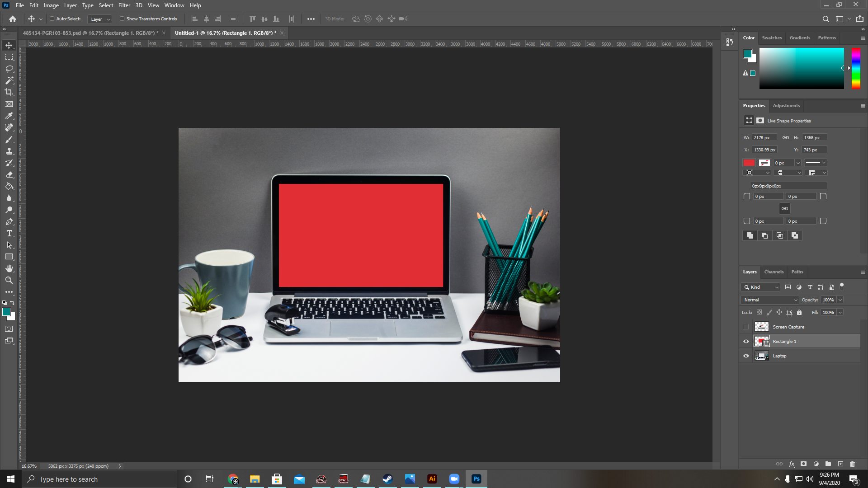Switch to the Adjustments tab
The height and width of the screenshot is (488, 868).
pyautogui.click(x=786, y=106)
